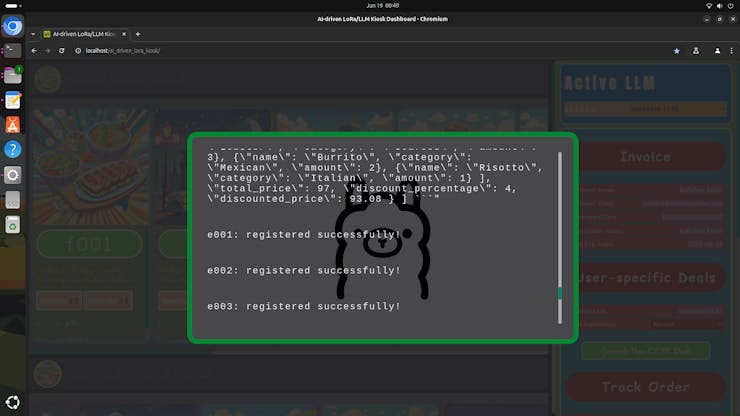This screenshot has height=416, width=740.
Task: Open the power menu in the top bar
Action: (730, 6)
